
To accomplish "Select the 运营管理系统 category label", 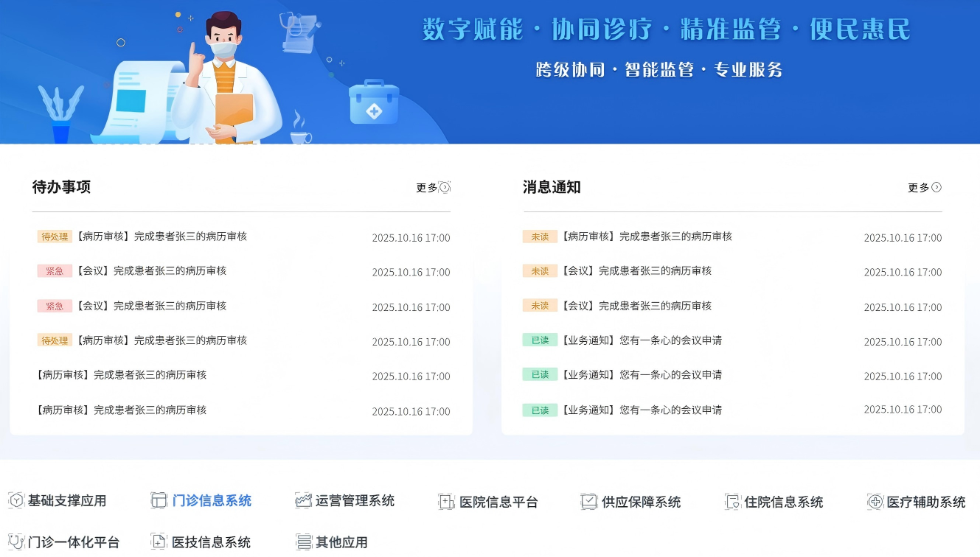I will (355, 501).
